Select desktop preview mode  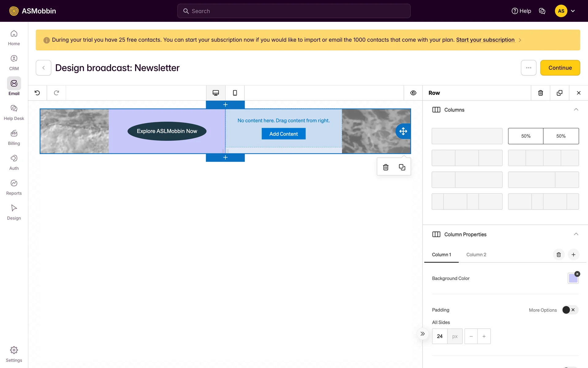click(216, 93)
